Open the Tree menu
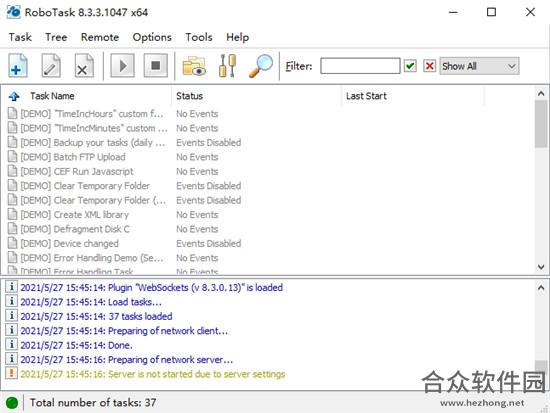Viewport: 550px width, 413px height. [56, 37]
